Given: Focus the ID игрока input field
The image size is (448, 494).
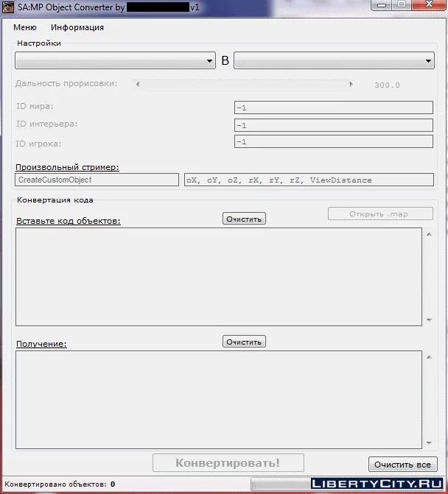Looking at the screenshot, I should [334, 141].
